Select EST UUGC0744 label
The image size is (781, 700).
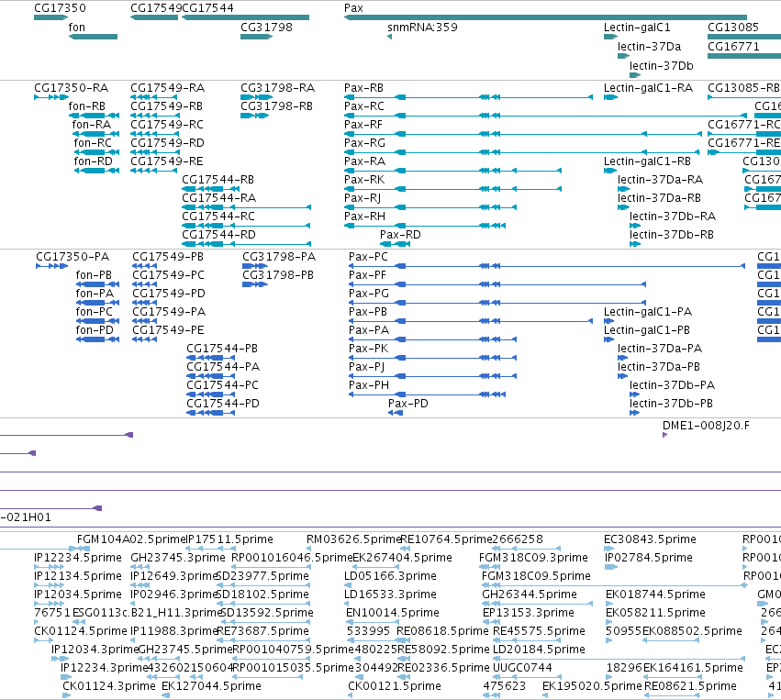click(x=522, y=668)
